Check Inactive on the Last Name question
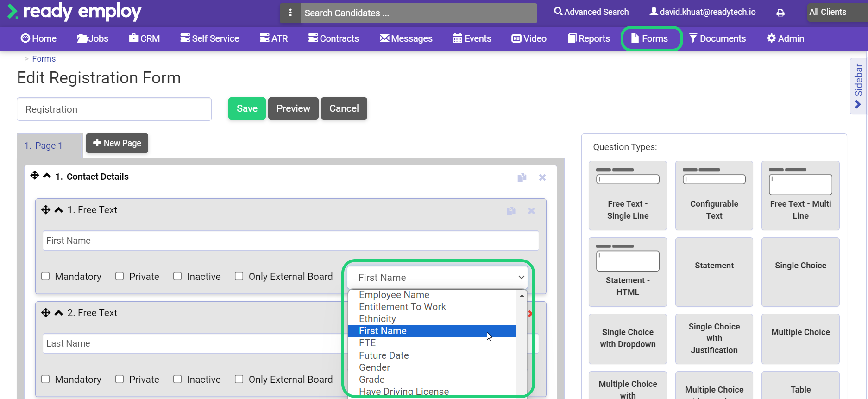Image resolution: width=868 pixels, height=399 pixels. [177, 380]
